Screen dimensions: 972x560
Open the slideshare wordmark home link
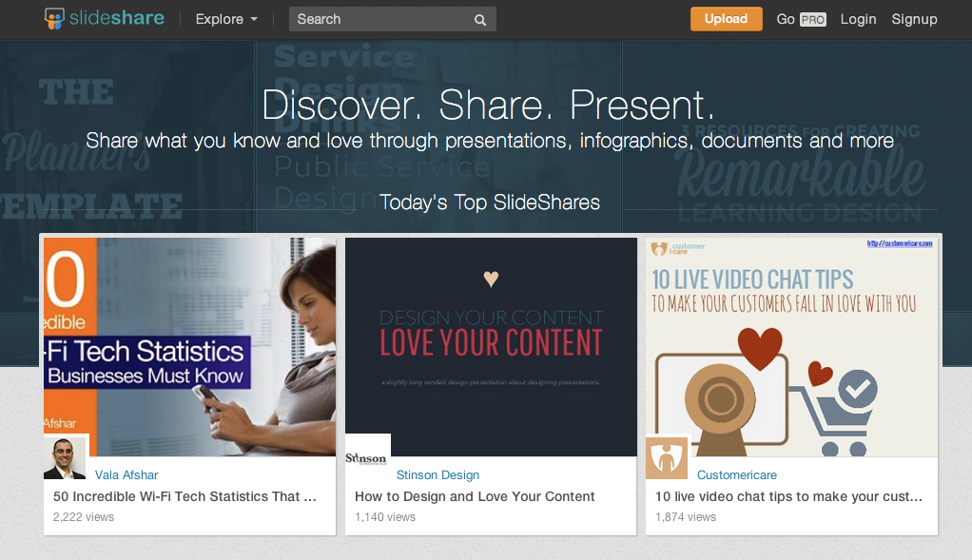click(117, 18)
